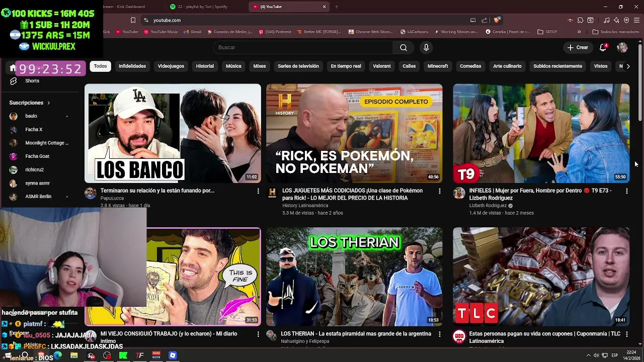
Task: Click History Latinoamérica channel avatar
Action: [272, 193]
